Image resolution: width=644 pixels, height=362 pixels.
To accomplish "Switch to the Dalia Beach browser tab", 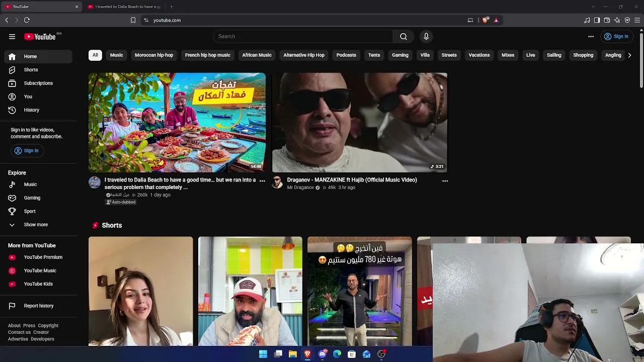I will click(124, 7).
